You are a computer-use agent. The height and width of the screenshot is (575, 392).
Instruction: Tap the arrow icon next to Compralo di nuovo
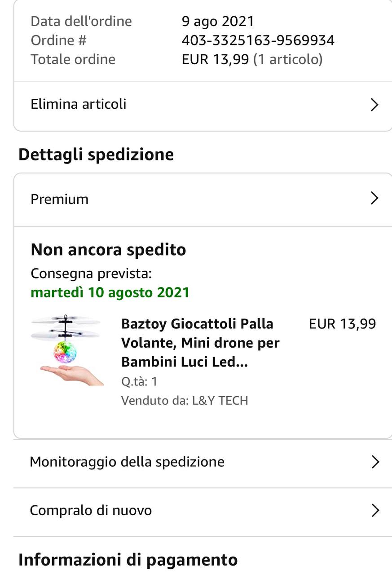point(375,510)
